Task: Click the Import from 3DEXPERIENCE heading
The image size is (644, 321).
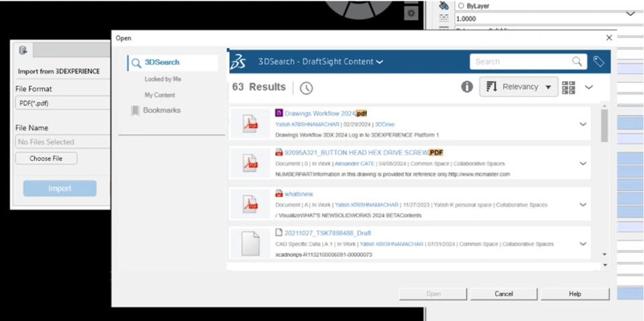Action: click(59, 72)
